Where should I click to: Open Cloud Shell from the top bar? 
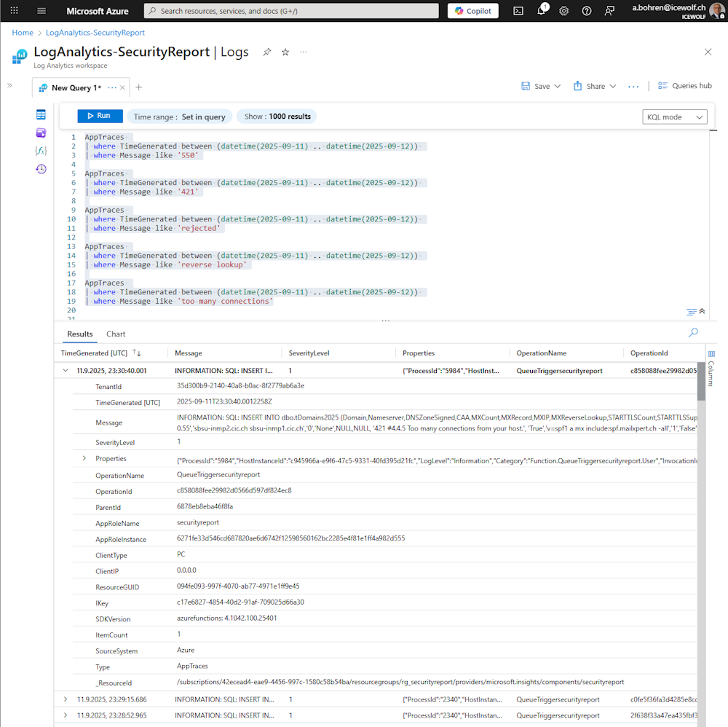pyautogui.click(x=518, y=11)
